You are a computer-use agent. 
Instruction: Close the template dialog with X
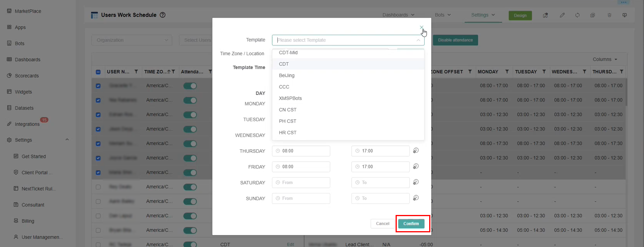pyautogui.click(x=421, y=27)
